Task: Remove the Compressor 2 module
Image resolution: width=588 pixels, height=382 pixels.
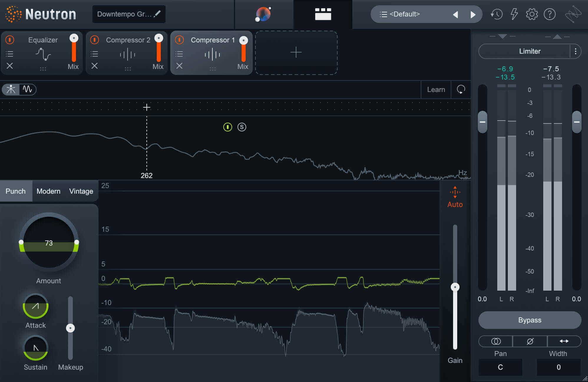Action: (95, 66)
